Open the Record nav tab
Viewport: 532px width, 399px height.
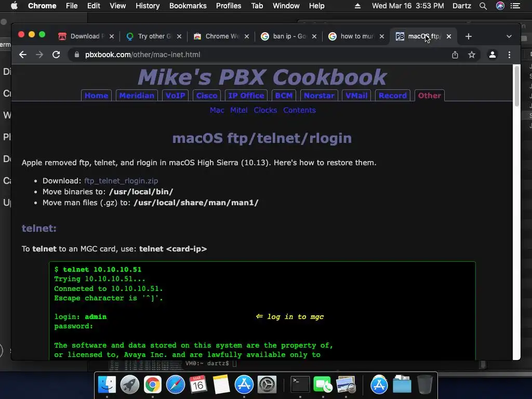click(393, 96)
